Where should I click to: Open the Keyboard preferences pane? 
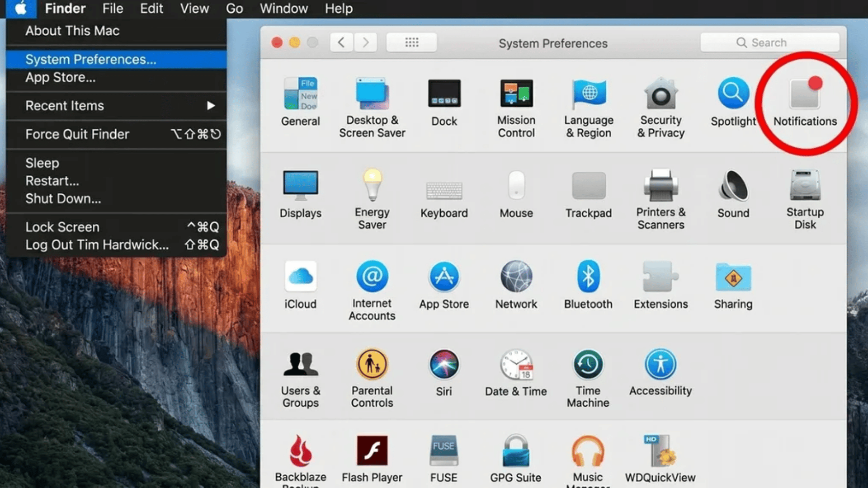point(444,200)
